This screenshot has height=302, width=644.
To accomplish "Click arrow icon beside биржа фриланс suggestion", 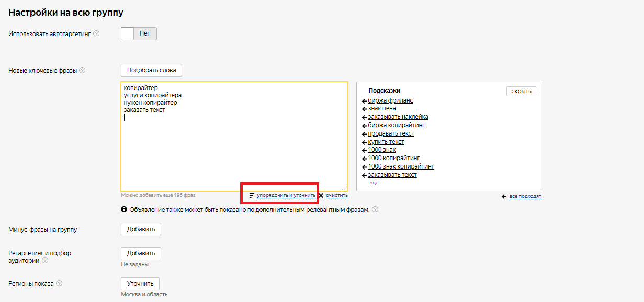I will (364, 100).
